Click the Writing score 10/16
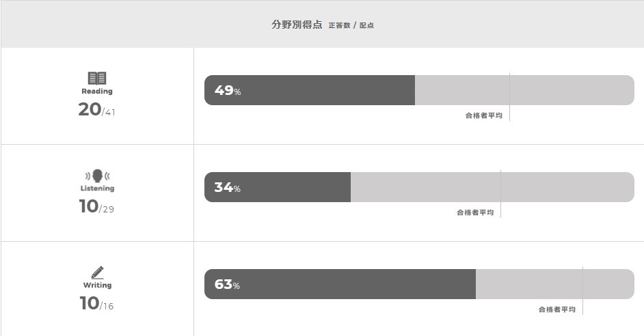644x336 pixels. coord(97,304)
